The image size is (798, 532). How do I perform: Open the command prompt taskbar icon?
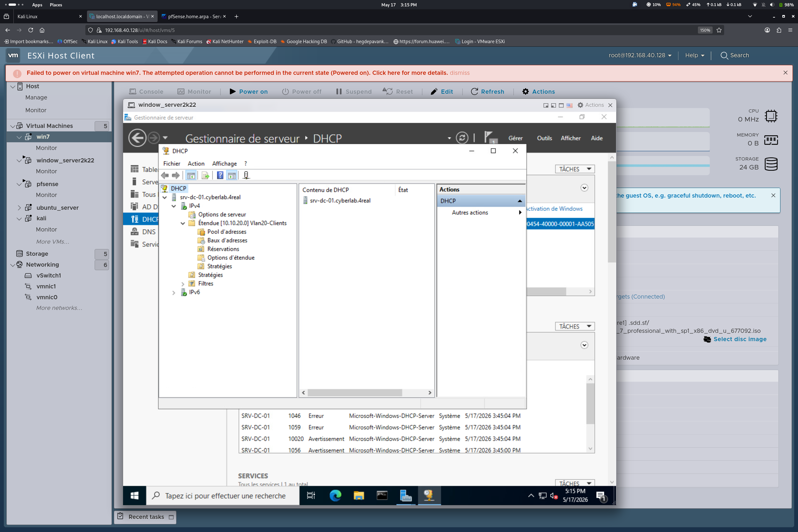pyautogui.click(x=382, y=496)
